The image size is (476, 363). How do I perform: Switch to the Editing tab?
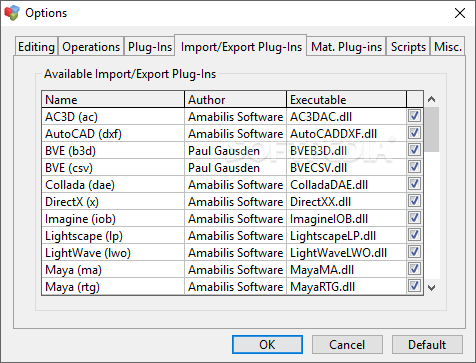tap(36, 47)
